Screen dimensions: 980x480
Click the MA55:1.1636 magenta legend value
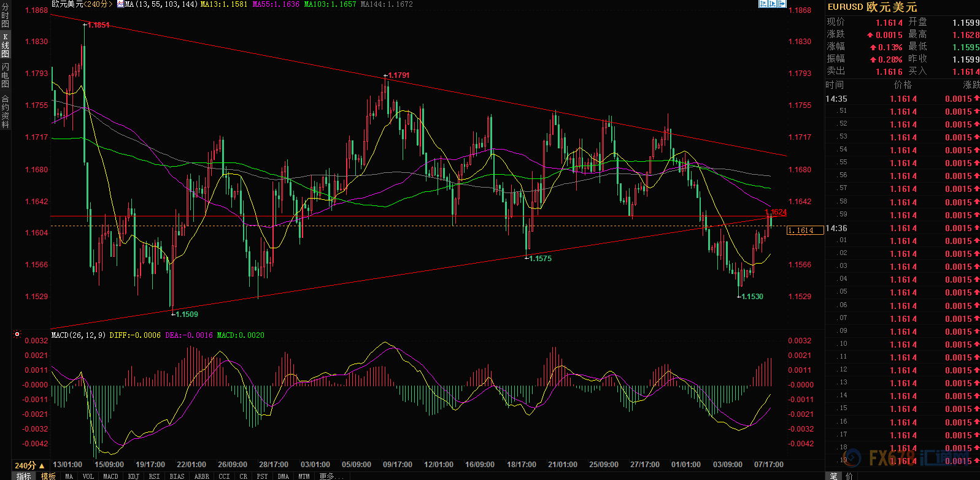[276, 4]
